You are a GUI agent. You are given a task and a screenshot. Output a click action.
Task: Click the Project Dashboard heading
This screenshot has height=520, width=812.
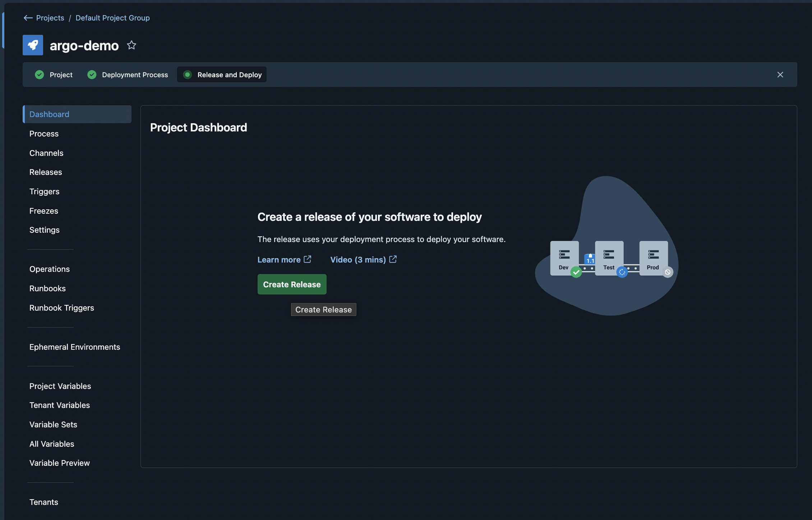point(199,127)
